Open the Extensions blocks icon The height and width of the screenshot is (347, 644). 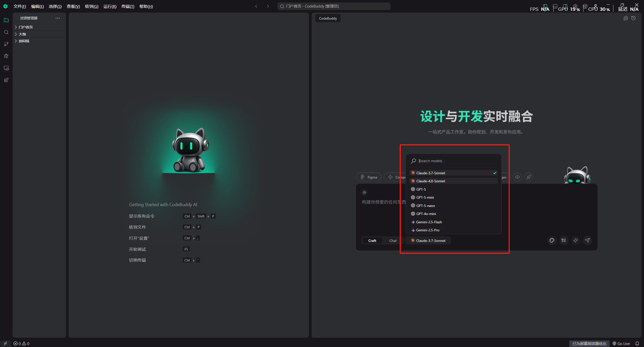point(6,80)
